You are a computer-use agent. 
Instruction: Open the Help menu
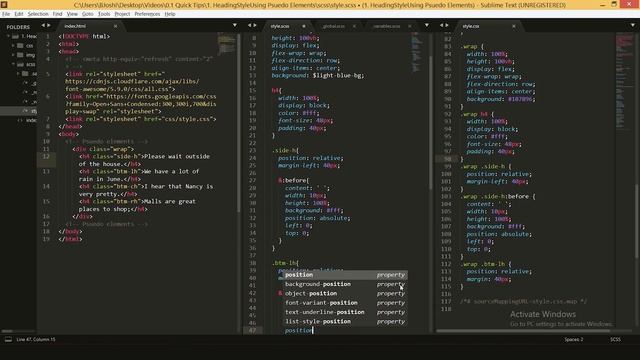170,14
